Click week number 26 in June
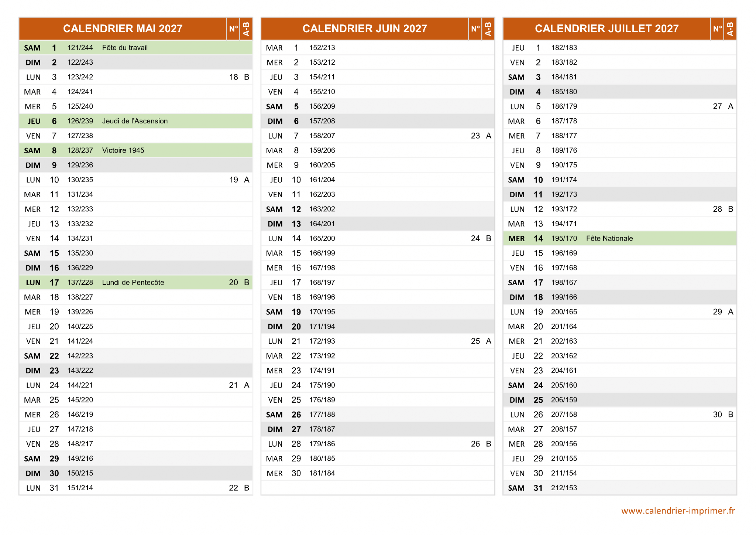The image size is (756, 535). tap(475, 444)
